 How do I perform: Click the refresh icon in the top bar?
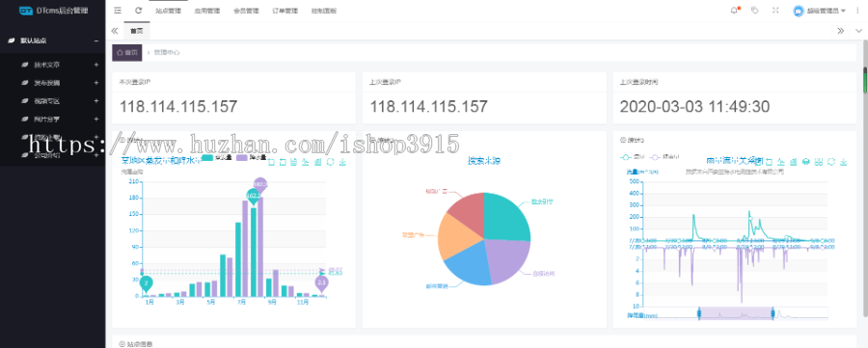pos(138,11)
